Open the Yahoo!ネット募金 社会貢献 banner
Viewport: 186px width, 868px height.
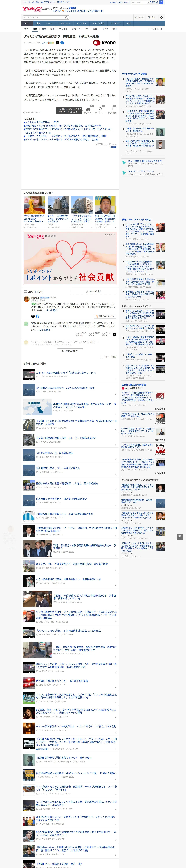point(70,258)
